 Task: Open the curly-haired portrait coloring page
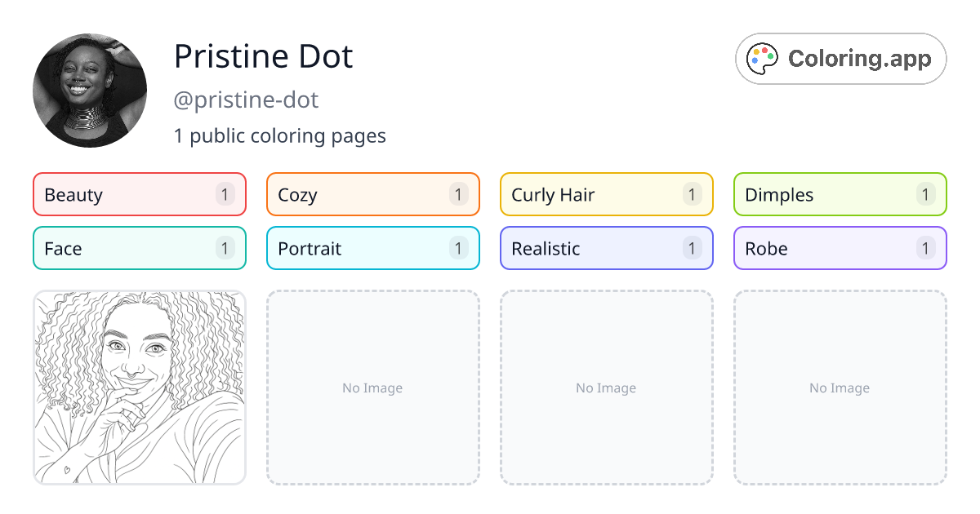point(139,388)
